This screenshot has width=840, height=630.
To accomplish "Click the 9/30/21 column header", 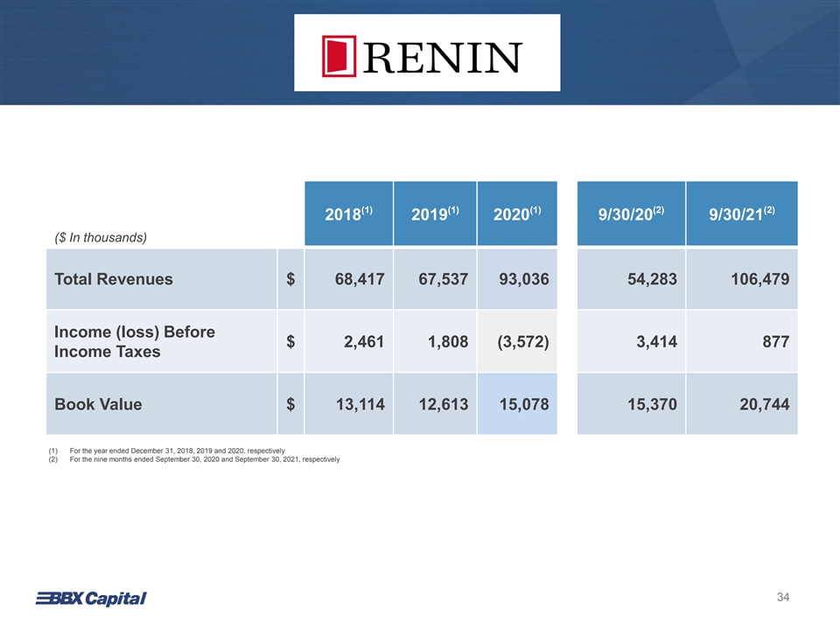I will click(742, 215).
